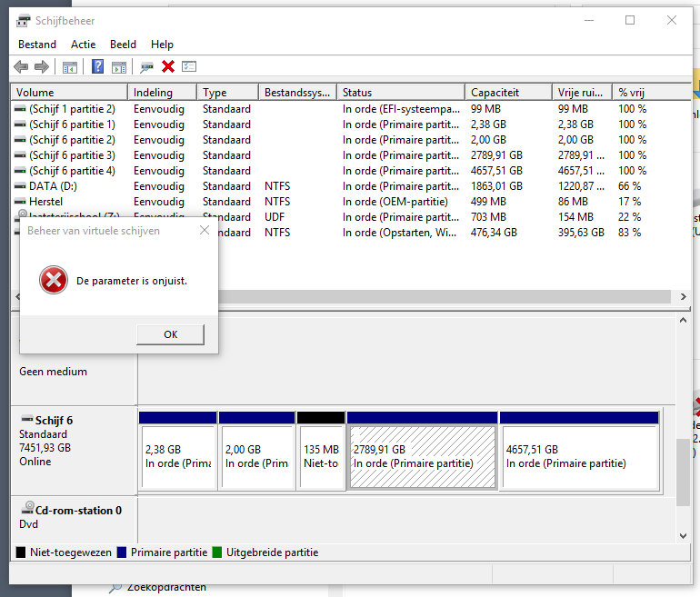Click the connect/rescan disk toolbar icon
This screenshot has width=700, height=597.
pos(146,66)
